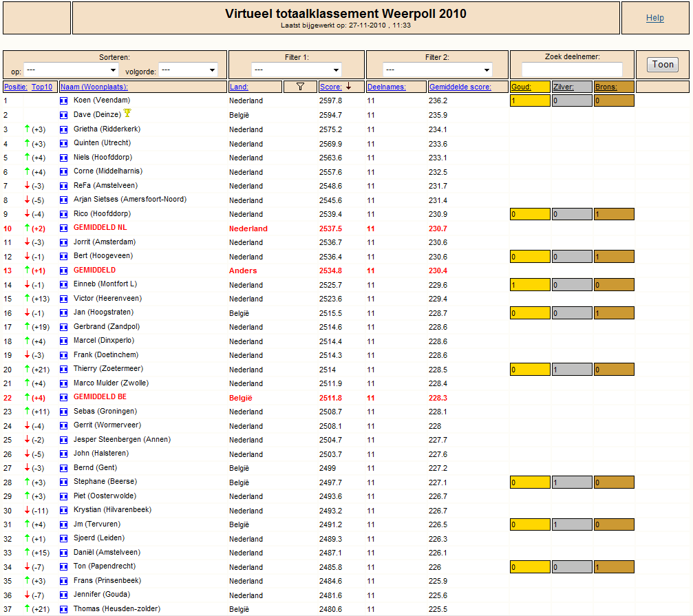Click the gold medal cell for Koen (Veendam)
Viewport: 693px width, 616px height.
530,101
